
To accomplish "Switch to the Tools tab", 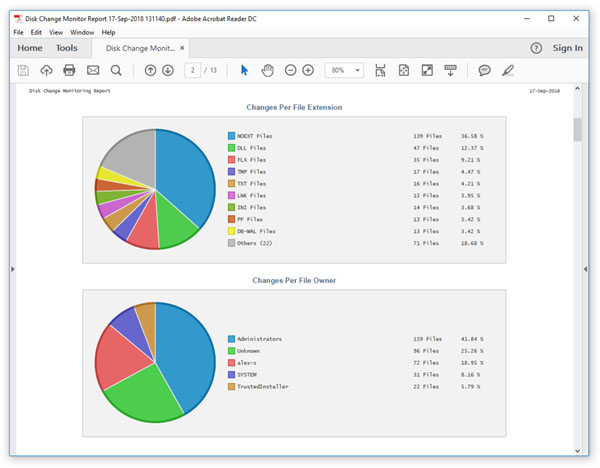I will [67, 48].
